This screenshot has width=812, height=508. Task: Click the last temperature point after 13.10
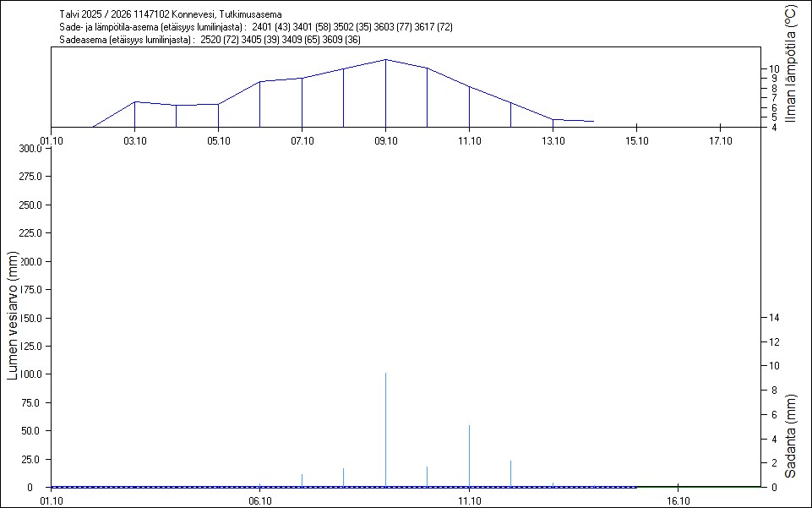point(593,121)
